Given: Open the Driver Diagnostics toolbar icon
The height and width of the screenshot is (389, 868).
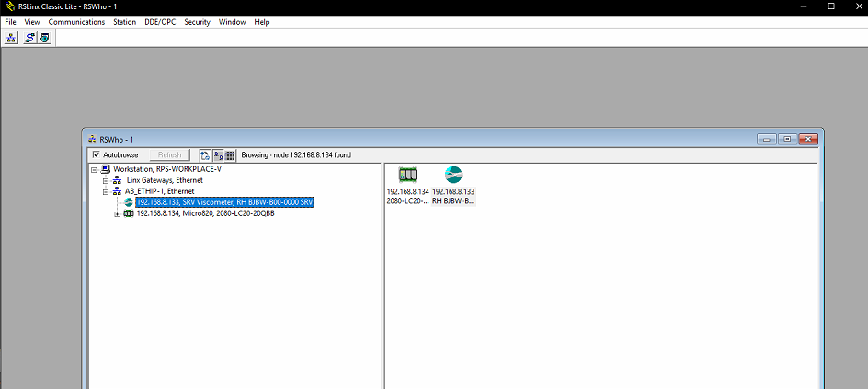Looking at the screenshot, I should coord(44,38).
